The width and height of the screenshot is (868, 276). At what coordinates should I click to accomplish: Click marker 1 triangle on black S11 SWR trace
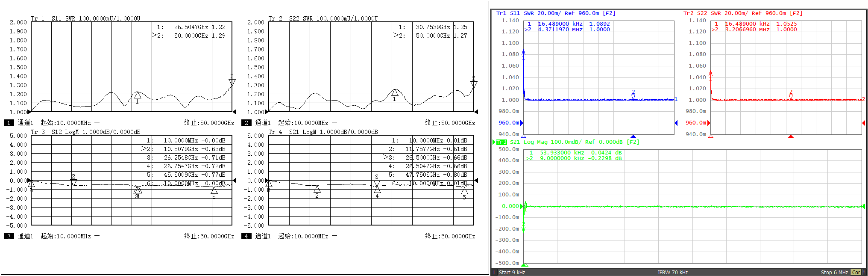tap(138, 95)
